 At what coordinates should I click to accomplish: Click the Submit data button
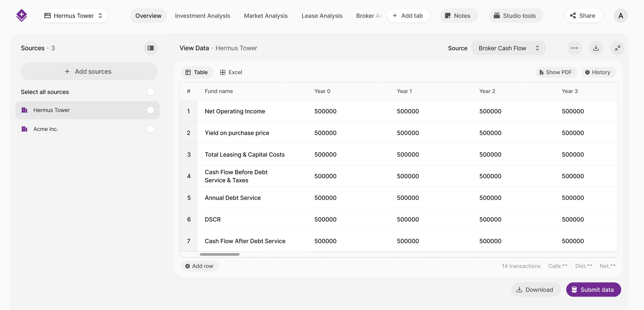593,289
